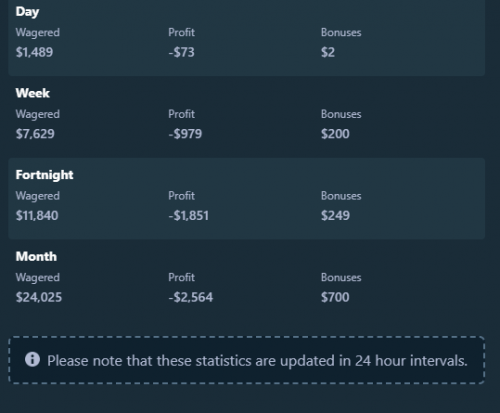
Task: Select the Fortnight heading
Action: pyautogui.click(x=44, y=175)
